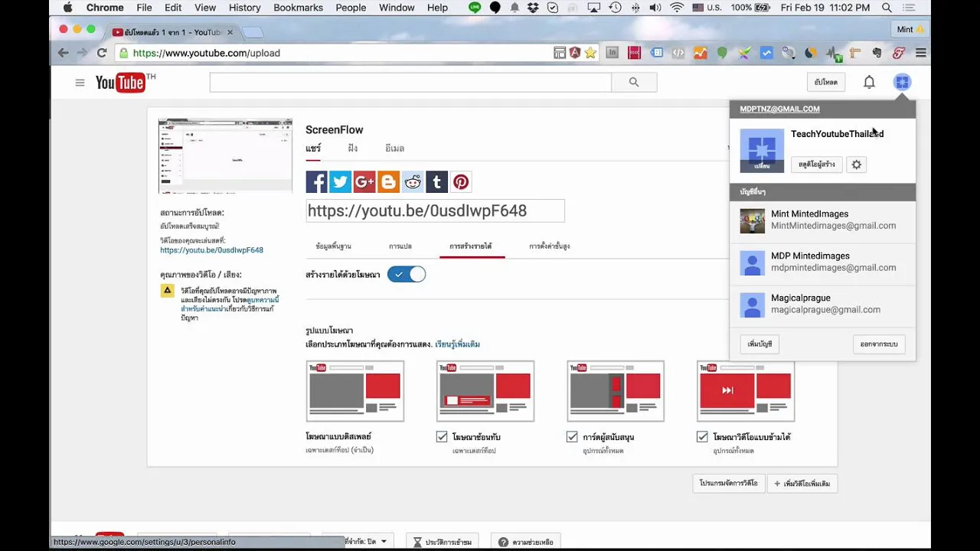Open the youtu.be link under upload status
This screenshot has width=980, height=551.
[x=211, y=250]
